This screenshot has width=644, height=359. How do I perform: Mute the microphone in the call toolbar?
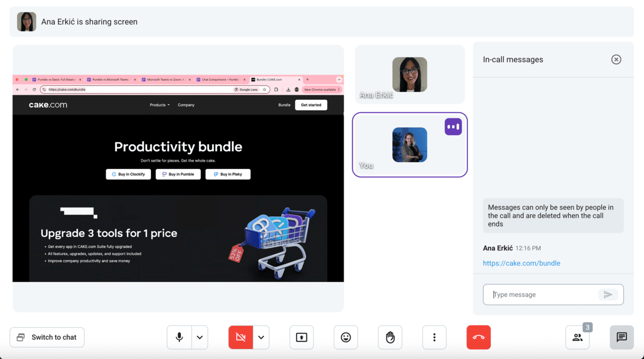[x=179, y=338]
